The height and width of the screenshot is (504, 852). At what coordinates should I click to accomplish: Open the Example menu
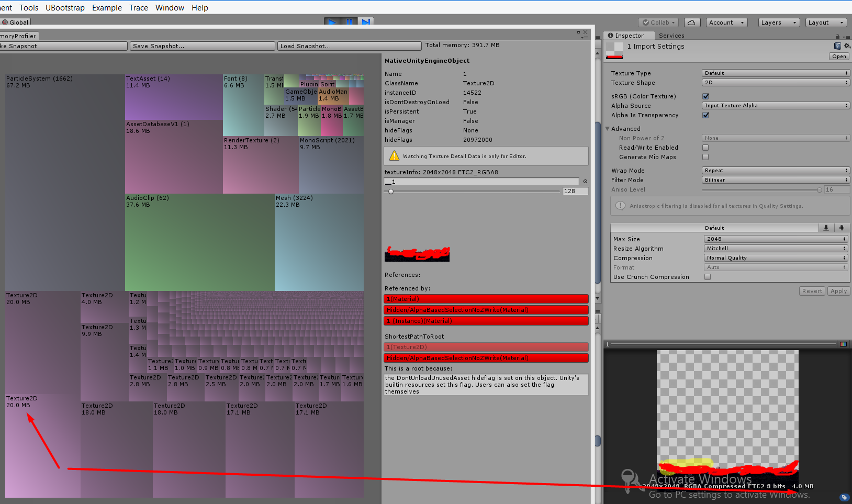point(107,8)
